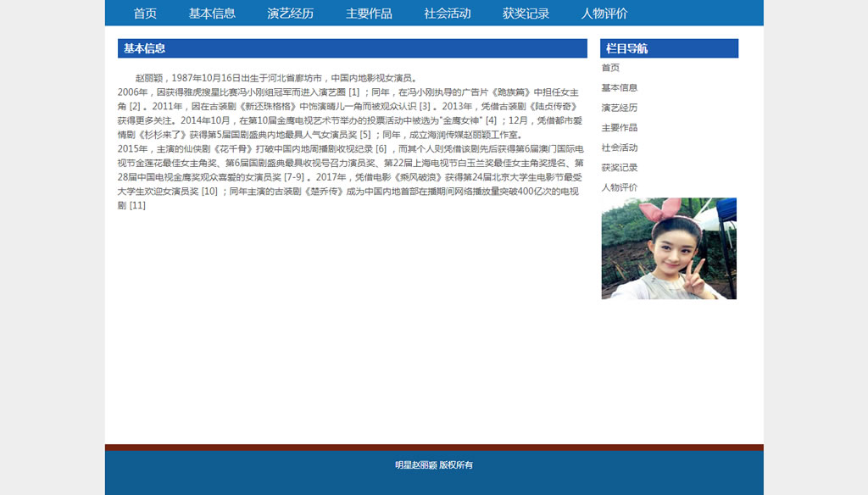This screenshot has width=868, height=495.
Task: Go to 人物评价 in the sidebar list
Action: click(620, 188)
